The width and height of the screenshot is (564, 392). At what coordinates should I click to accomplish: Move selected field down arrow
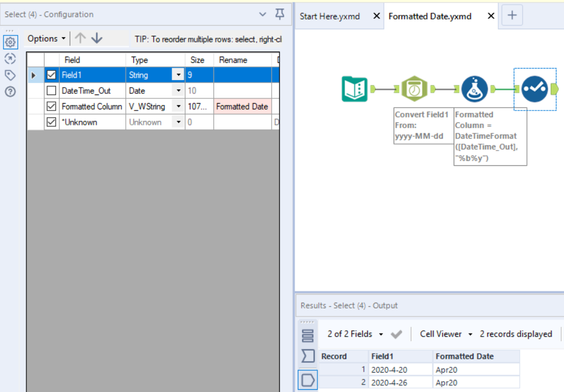[x=97, y=38]
